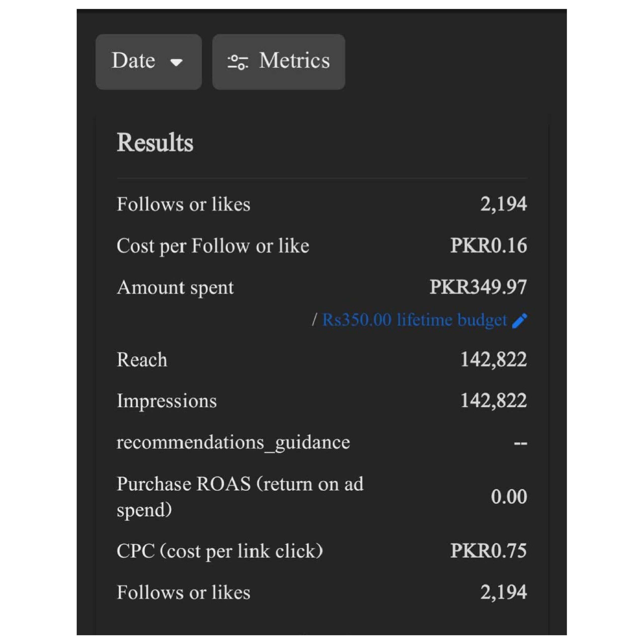Click the PKR0.16 cost value
The image size is (644, 644).
[x=488, y=245]
